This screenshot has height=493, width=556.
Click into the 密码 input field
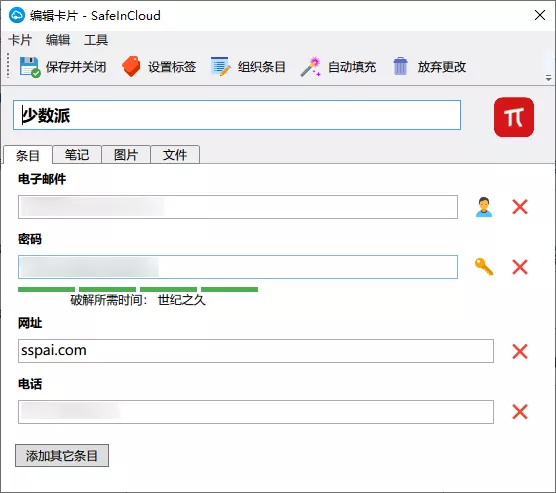[238, 267]
